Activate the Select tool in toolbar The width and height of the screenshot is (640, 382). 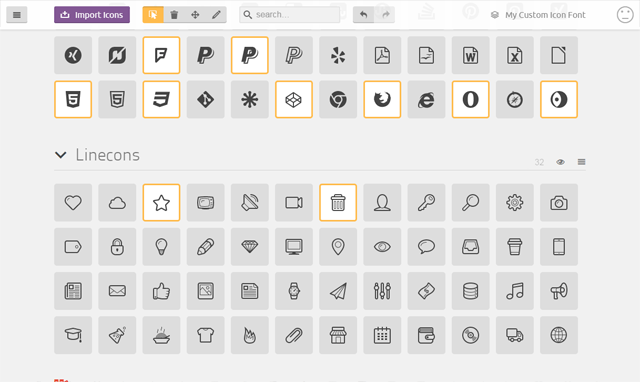[x=153, y=15]
